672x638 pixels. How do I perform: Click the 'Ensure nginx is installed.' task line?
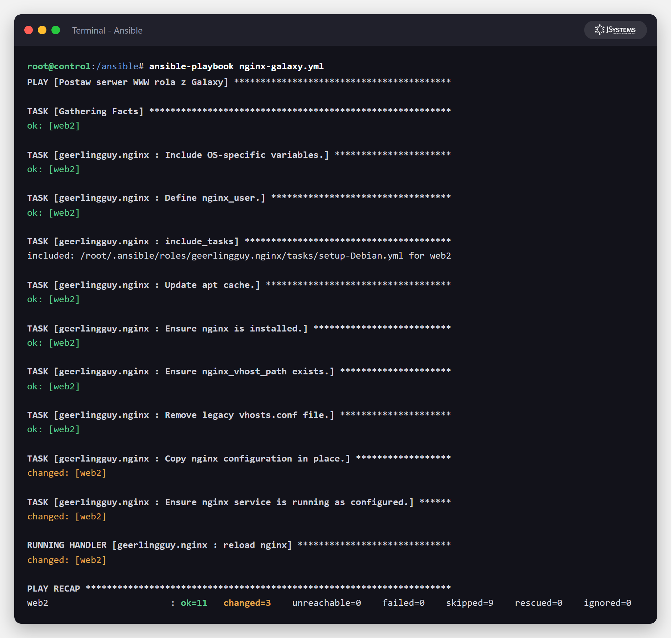click(239, 329)
